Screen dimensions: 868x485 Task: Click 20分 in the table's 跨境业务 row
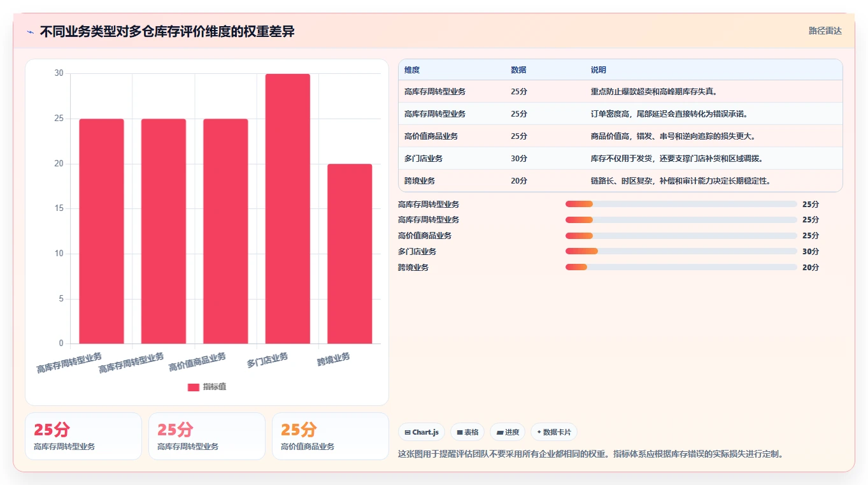[x=519, y=181]
